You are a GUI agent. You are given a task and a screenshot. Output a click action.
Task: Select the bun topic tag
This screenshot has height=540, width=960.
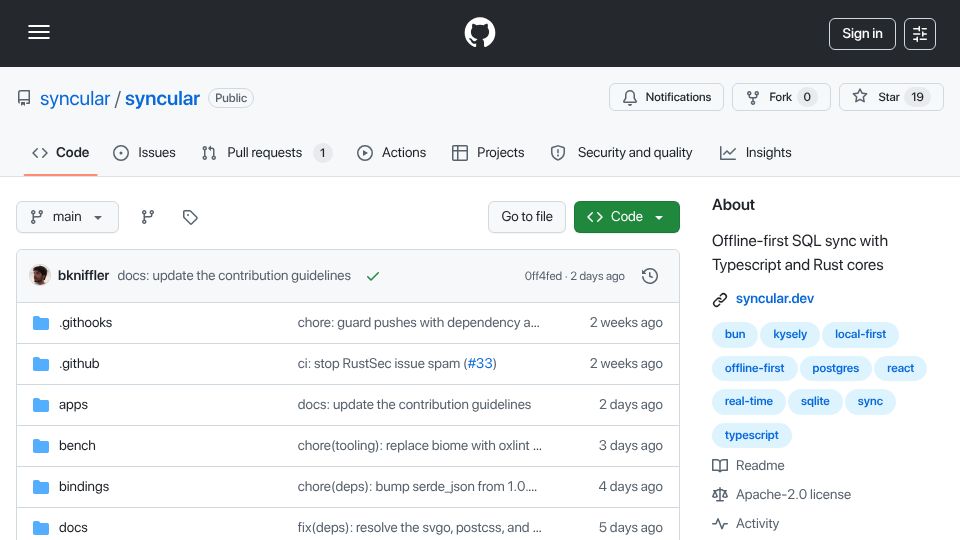735,334
